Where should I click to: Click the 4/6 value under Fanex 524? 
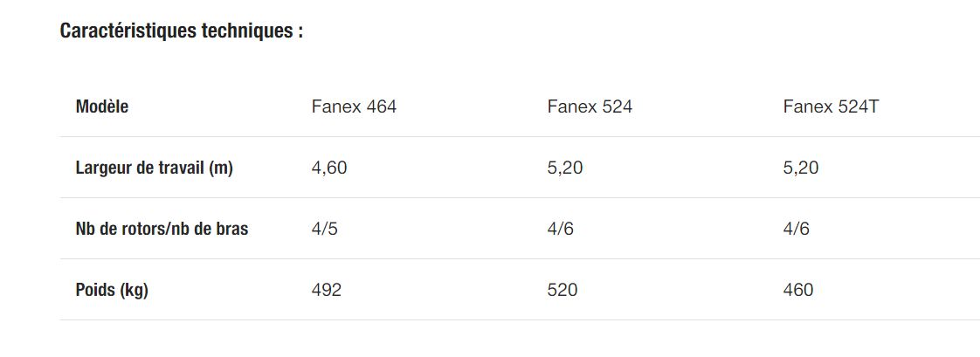coord(560,229)
